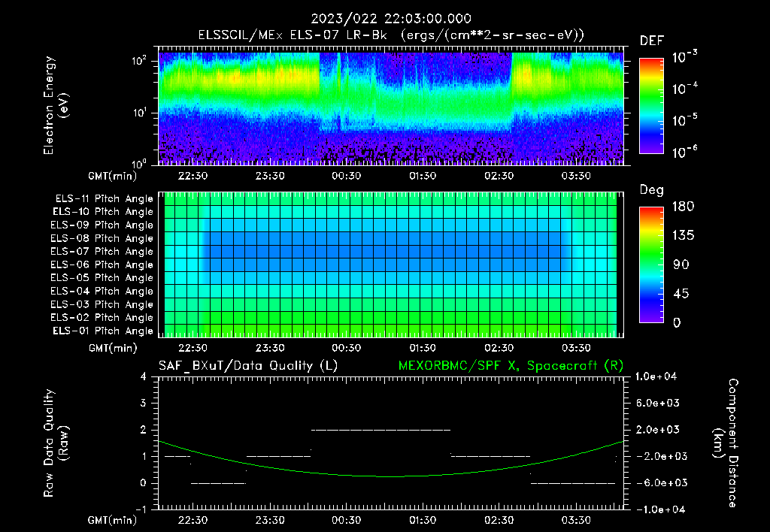Image resolution: width=770 pixels, height=532 pixels.
Task: Click the 10^-6 label on DEF color bar
Action: [684, 152]
